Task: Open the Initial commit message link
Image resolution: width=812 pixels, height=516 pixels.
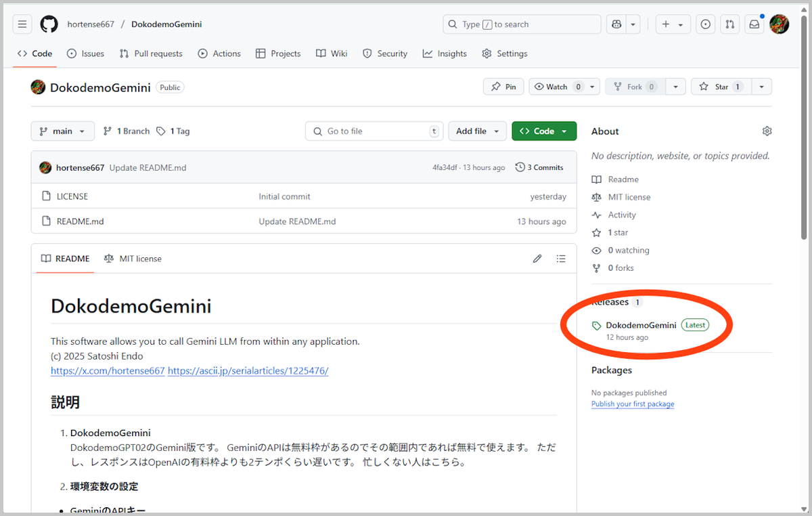Action: (284, 196)
